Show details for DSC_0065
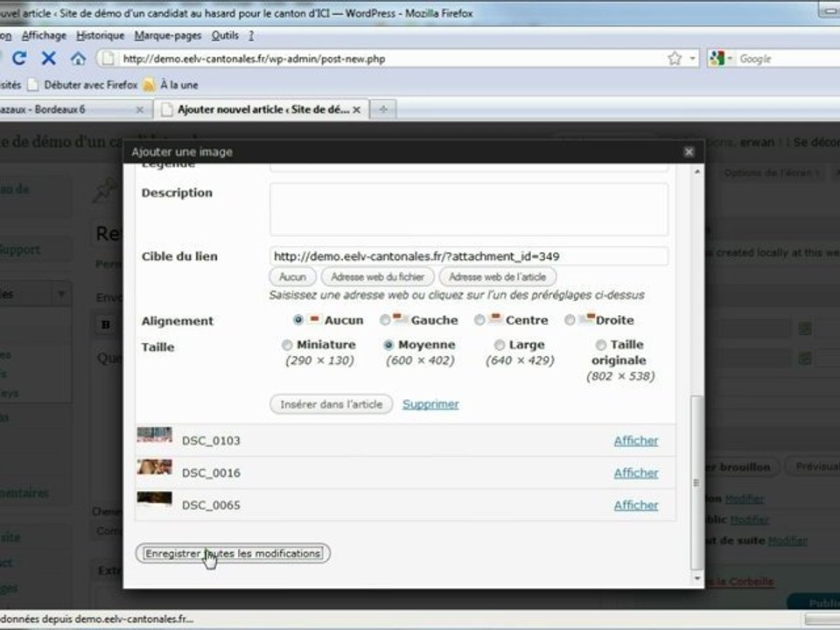This screenshot has height=630, width=840. coord(636,505)
